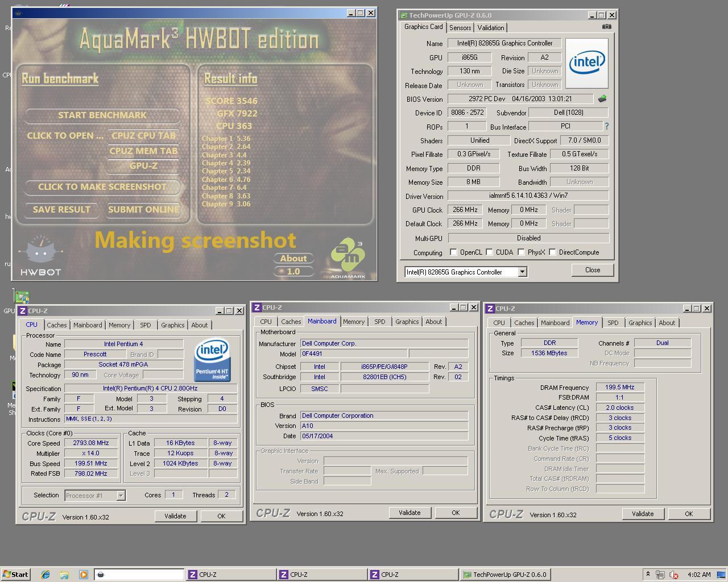Image resolution: width=728 pixels, height=582 pixels.
Task: Click the Mainboard Model field 0F4491
Action: (x=354, y=354)
